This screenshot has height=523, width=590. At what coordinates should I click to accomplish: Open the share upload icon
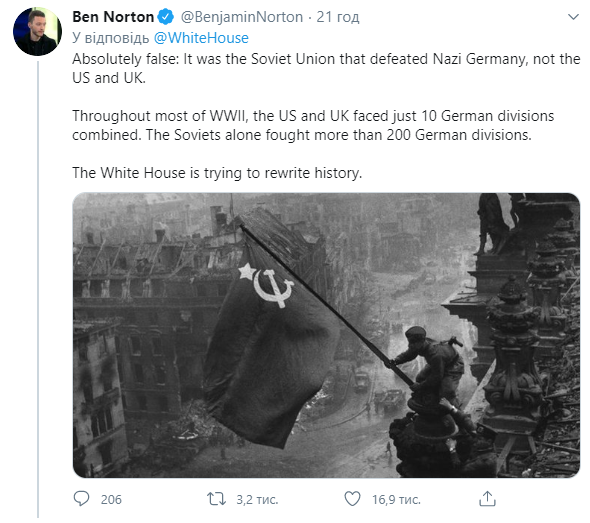click(487, 499)
